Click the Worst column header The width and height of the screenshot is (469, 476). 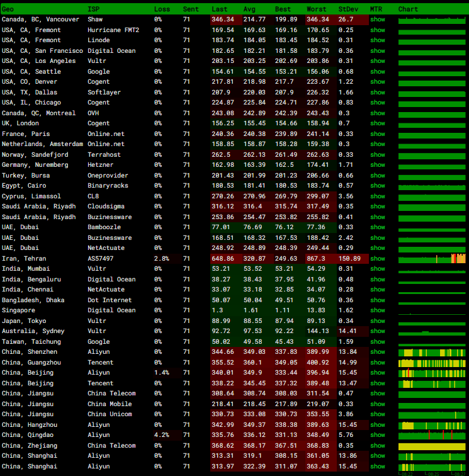(x=316, y=9)
